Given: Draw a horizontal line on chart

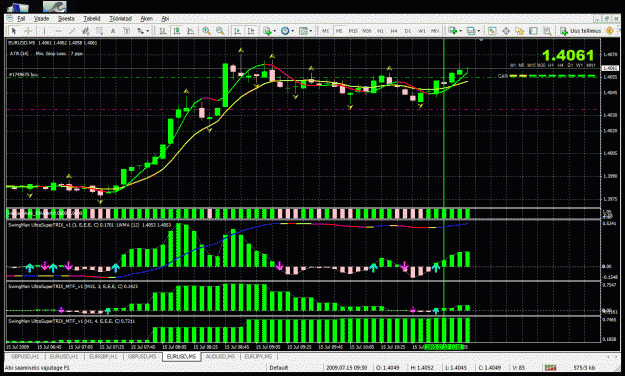Looking at the screenshot, I should tap(58, 31).
